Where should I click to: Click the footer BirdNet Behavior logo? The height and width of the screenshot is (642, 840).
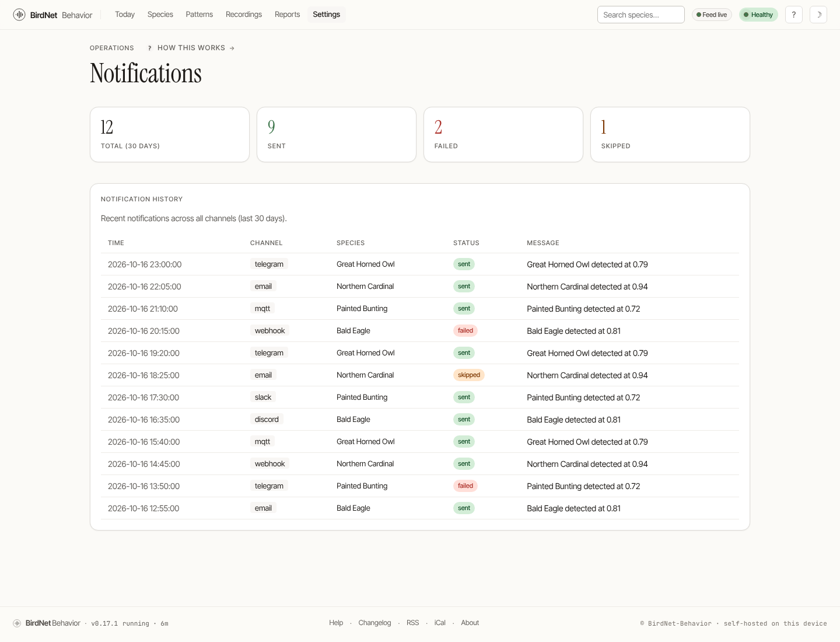(x=47, y=623)
